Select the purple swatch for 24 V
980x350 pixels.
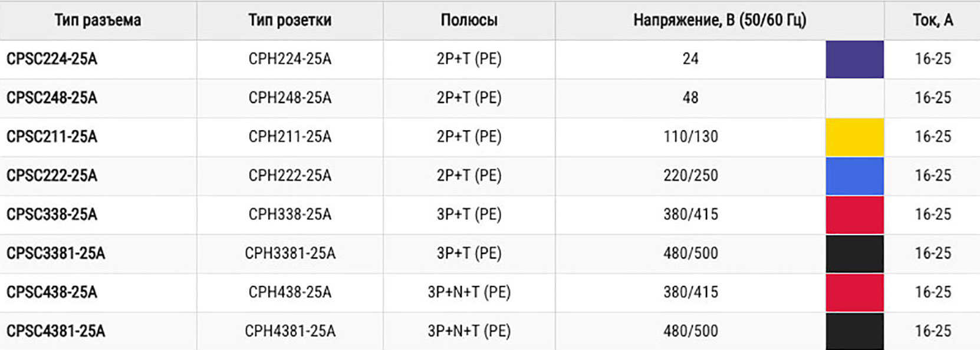click(x=854, y=59)
